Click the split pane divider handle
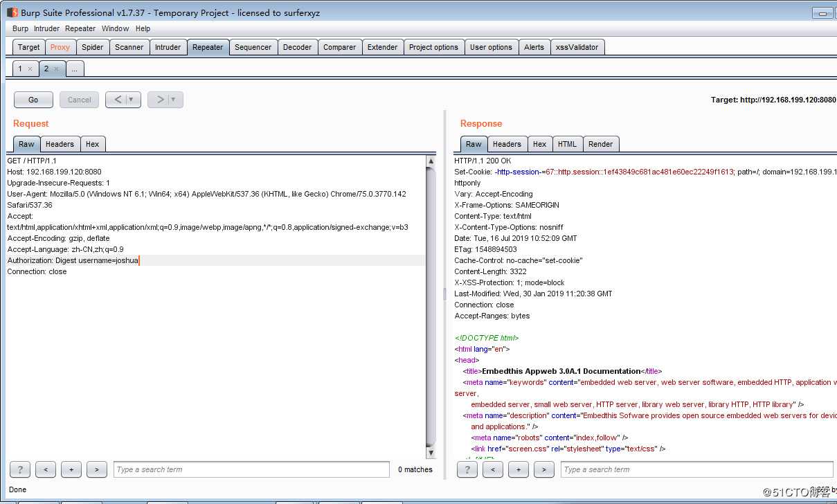 [x=445, y=294]
